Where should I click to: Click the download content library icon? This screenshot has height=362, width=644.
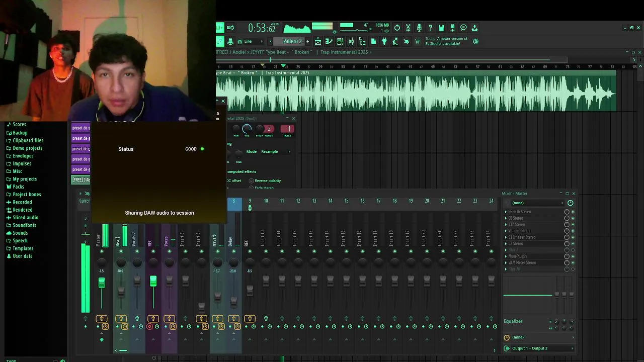click(474, 28)
